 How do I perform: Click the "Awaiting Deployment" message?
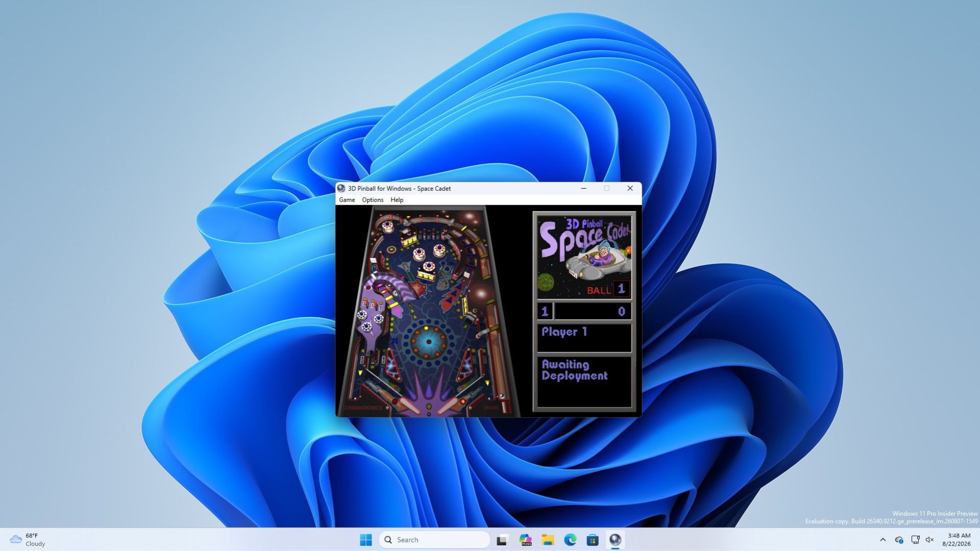574,370
